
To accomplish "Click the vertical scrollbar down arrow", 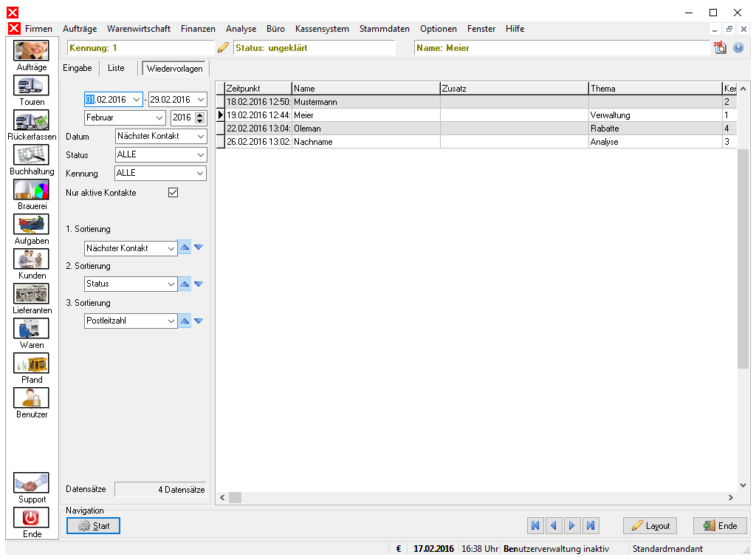I will tap(743, 485).
